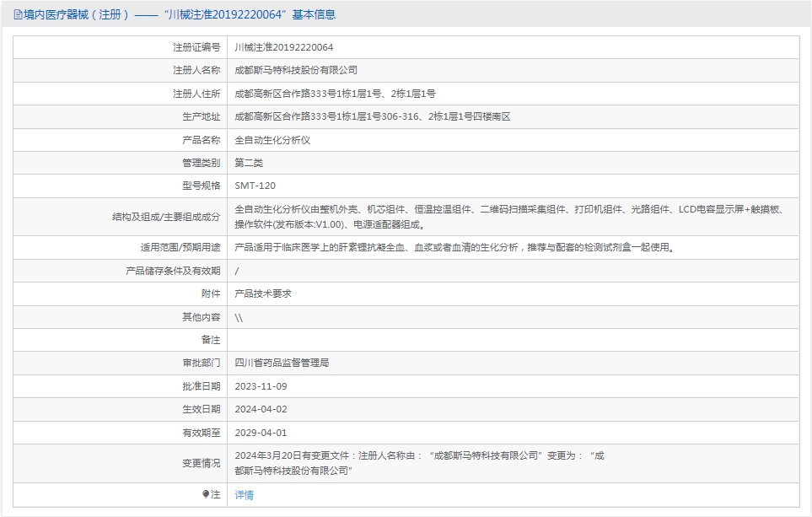Image resolution: width=812 pixels, height=517 pixels.
Task: Click the 注册人住所 address value
Action: (335, 94)
